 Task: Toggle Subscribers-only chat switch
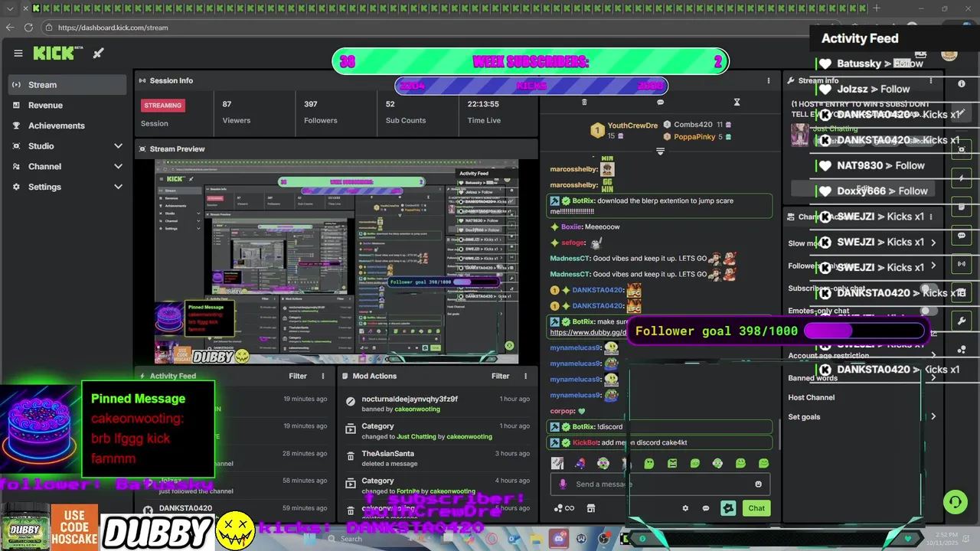click(928, 289)
